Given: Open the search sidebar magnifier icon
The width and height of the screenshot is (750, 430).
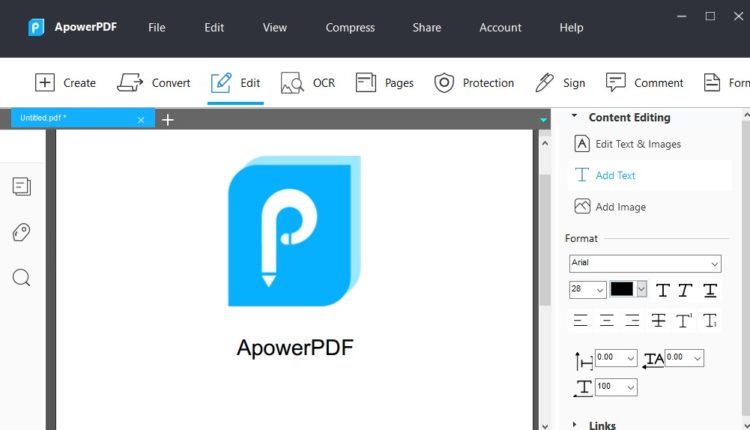Looking at the screenshot, I should pyautogui.click(x=22, y=278).
